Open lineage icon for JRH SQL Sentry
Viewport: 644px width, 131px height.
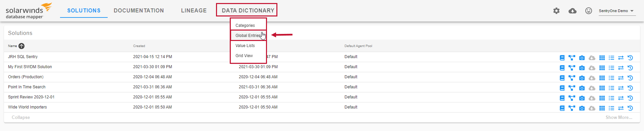coord(572,58)
